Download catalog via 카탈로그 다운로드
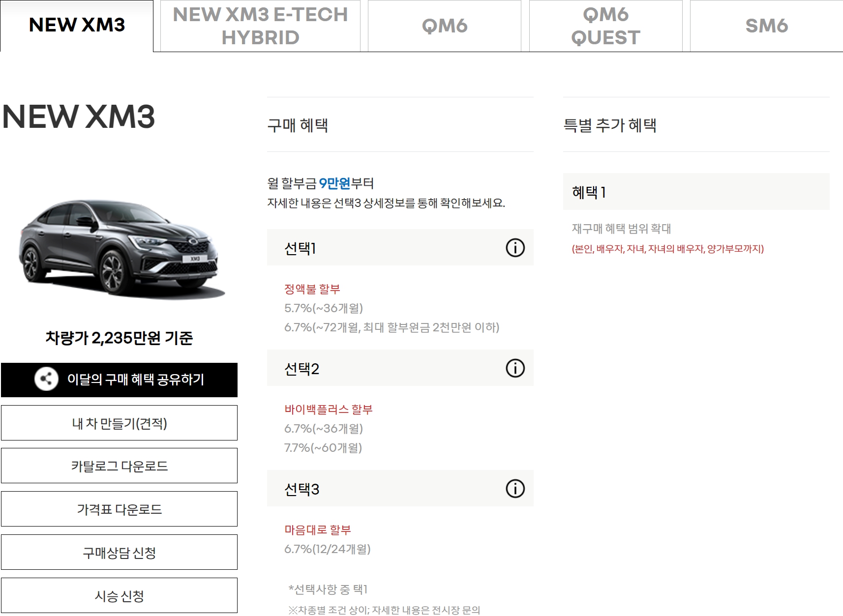The image size is (843, 616). pos(119,466)
